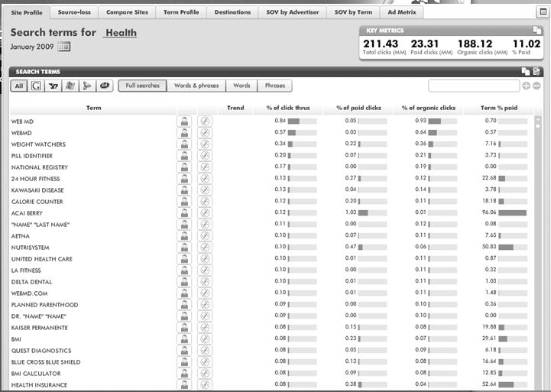This screenshot has height=392, width=551.
Task: Select the Phrases view button
Action: [275, 86]
